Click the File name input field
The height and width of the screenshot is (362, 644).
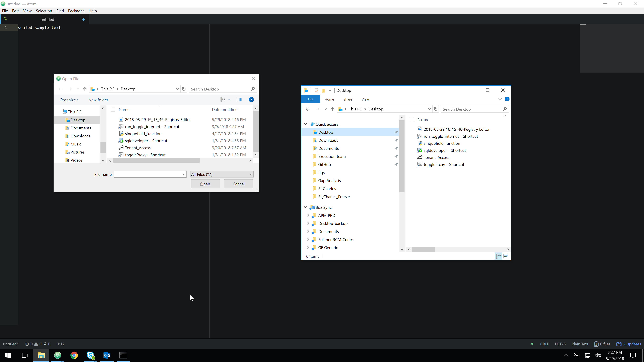click(x=150, y=174)
